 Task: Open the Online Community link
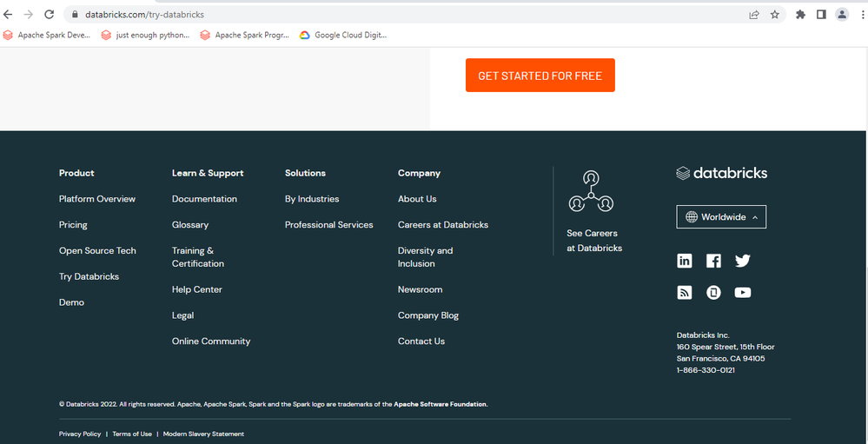click(x=211, y=341)
